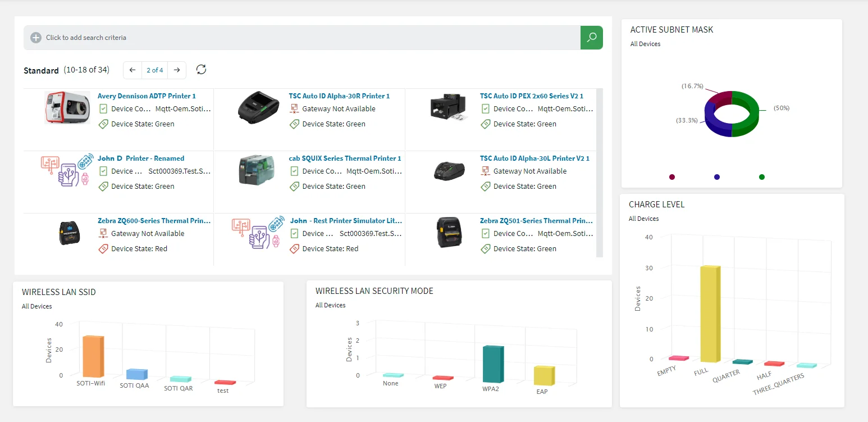This screenshot has height=422, width=868.
Task: Open the page selector showing 2 of 4
Action: point(155,70)
